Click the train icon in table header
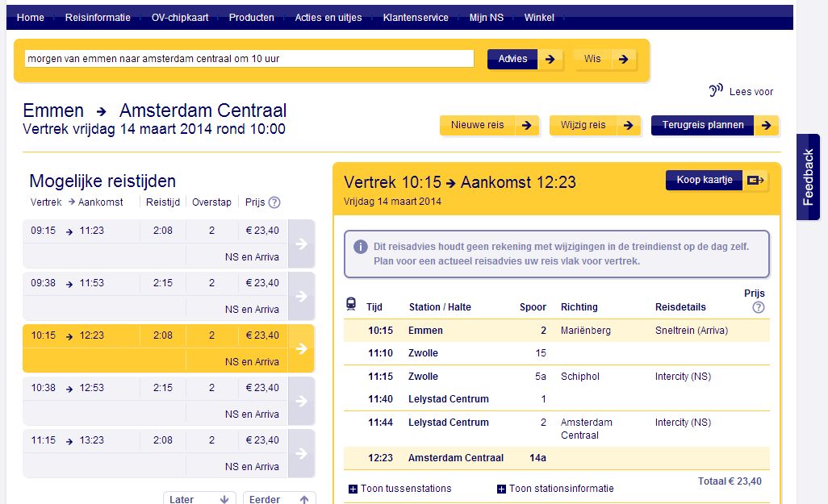 [x=351, y=304]
